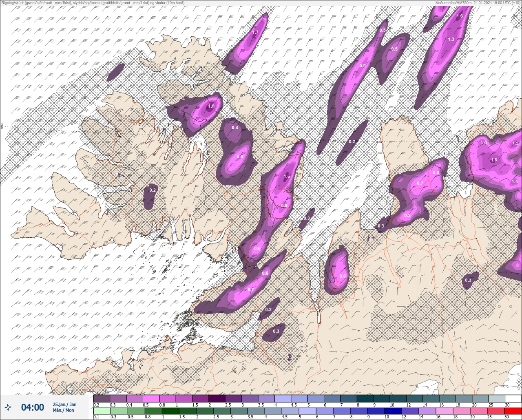Click the four-point star icon beside the time

coord(8,407)
